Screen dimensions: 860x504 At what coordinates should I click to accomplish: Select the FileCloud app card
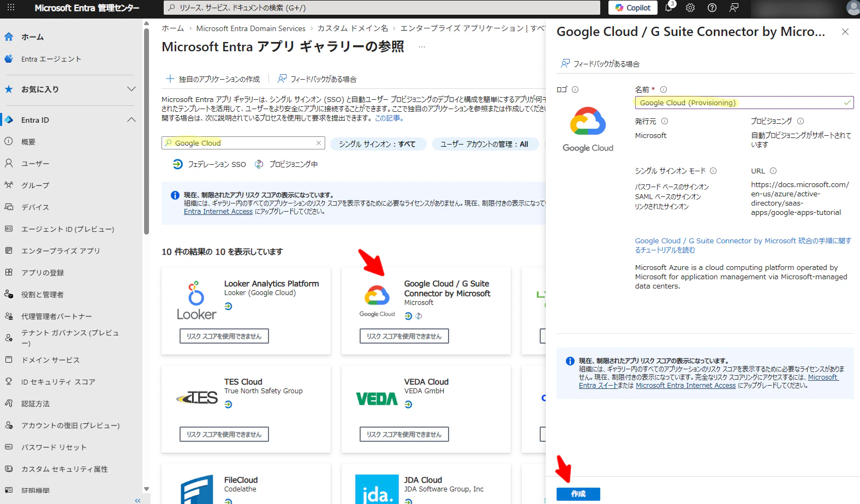(x=246, y=484)
